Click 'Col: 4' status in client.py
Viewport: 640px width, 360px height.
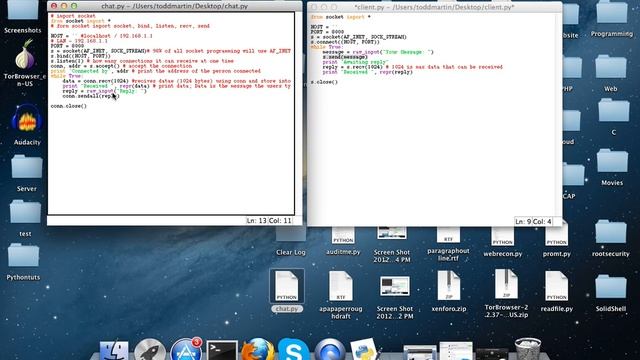(542, 222)
